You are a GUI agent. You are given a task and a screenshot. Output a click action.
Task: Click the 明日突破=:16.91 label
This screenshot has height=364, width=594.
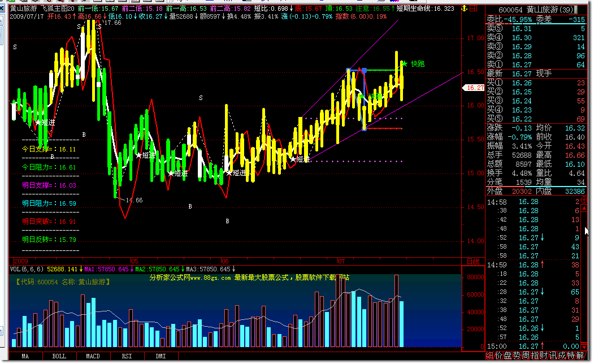pyautogui.click(x=49, y=222)
